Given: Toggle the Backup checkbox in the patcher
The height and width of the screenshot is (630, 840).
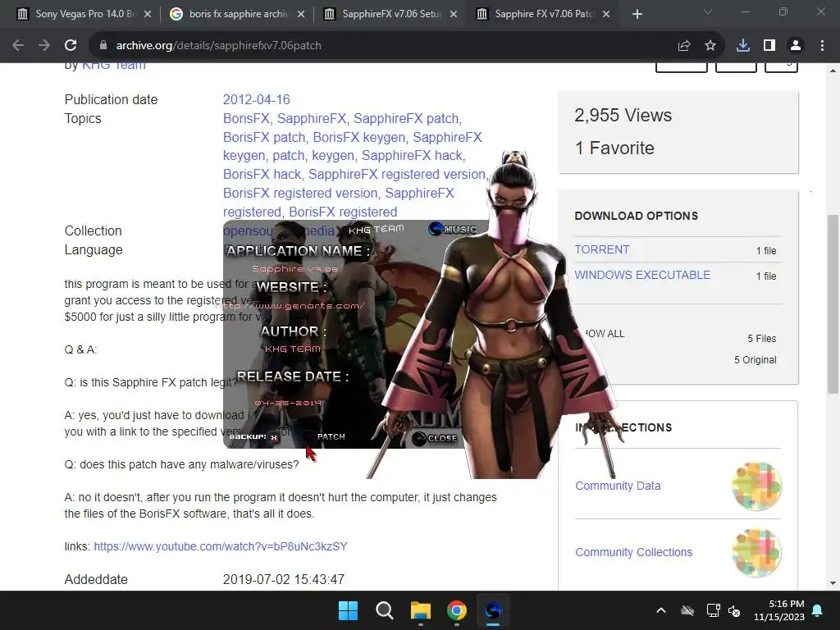Looking at the screenshot, I should (274, 437).
